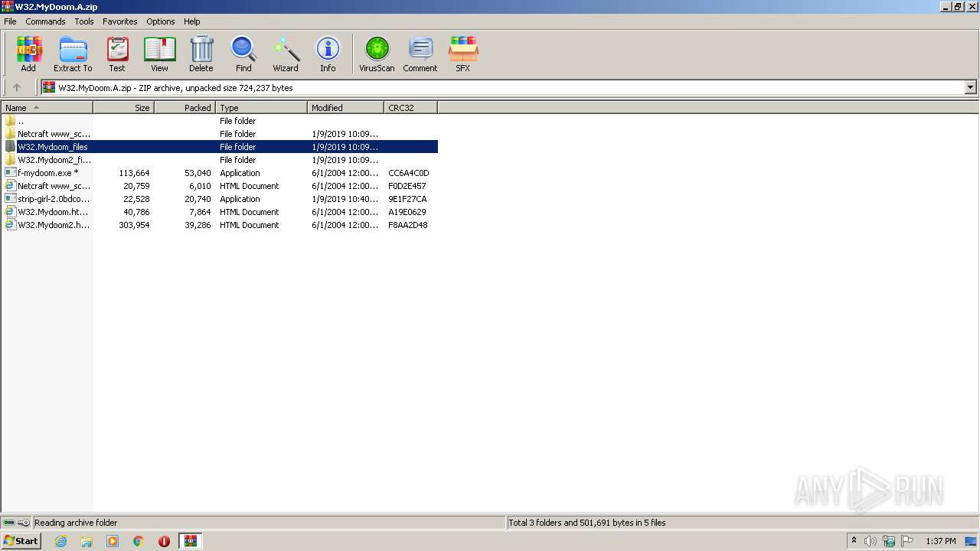Viewport: 980px width, 551px height.
Task: Click the Action Center flag tray icon
Action: click(x=907, y=541)
